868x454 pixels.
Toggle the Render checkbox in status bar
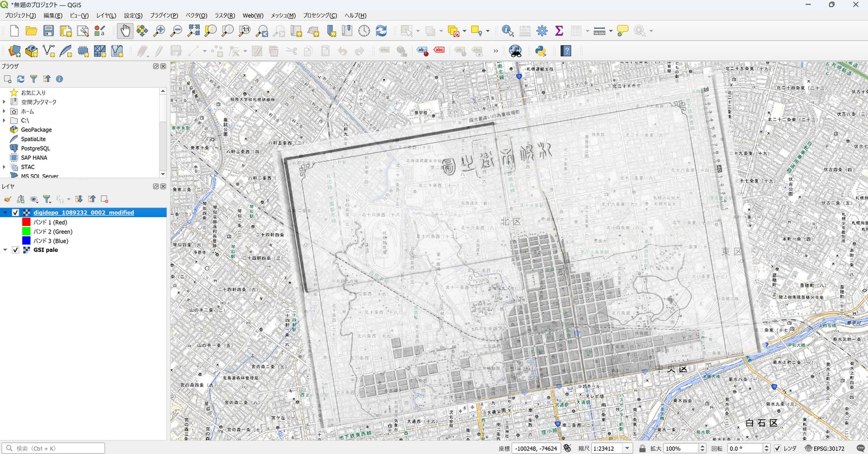[777, 449]
